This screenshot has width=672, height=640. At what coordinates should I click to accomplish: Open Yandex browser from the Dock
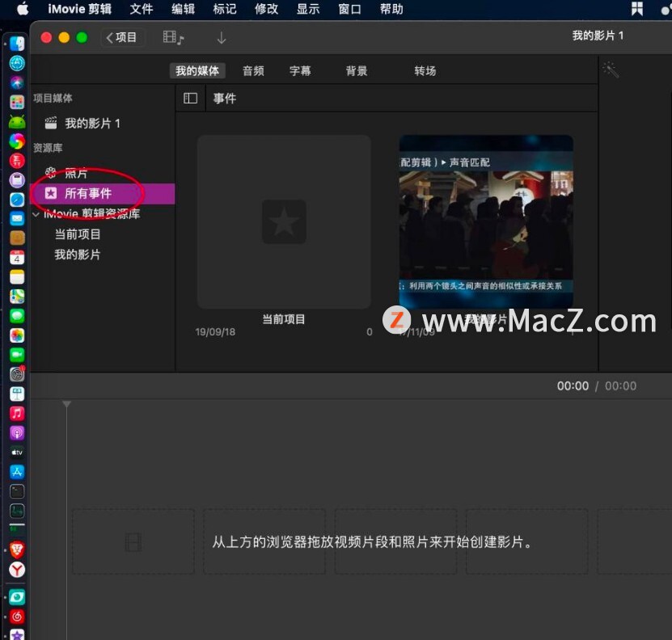tap(17, 570)
